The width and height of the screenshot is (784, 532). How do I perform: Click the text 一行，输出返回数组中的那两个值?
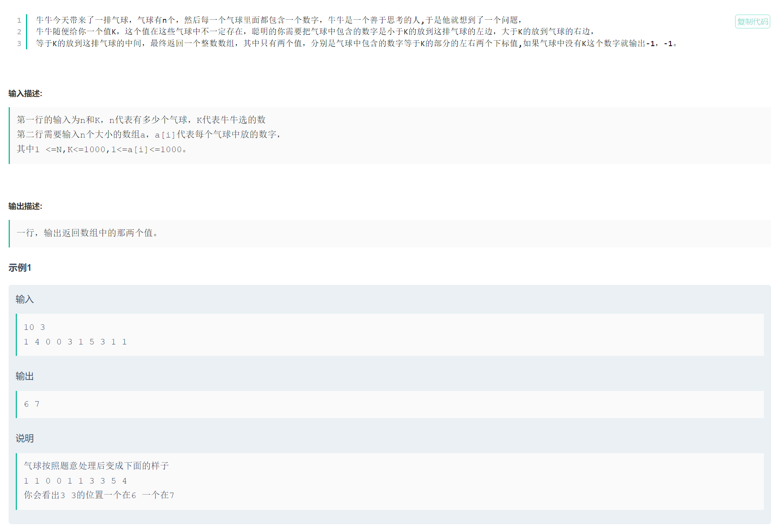tap(87, 233)
